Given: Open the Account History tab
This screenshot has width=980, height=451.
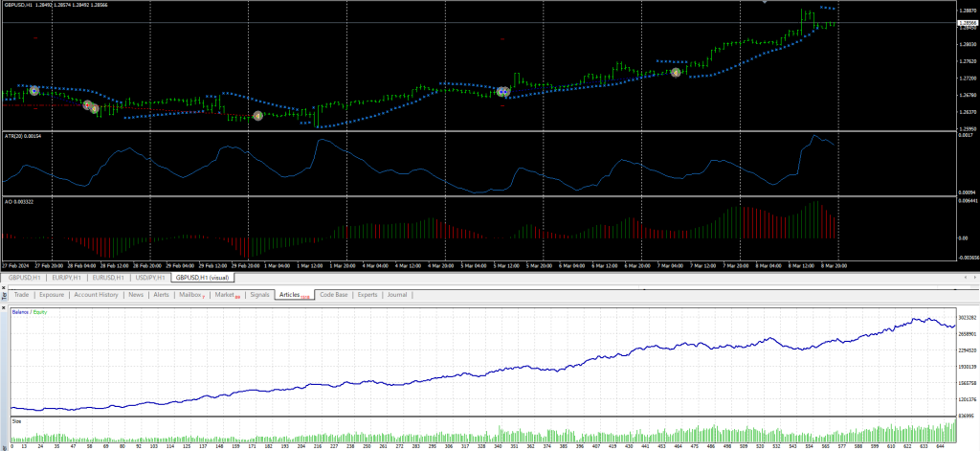Looking at the screenshot, I should click(x=96, y=295).
